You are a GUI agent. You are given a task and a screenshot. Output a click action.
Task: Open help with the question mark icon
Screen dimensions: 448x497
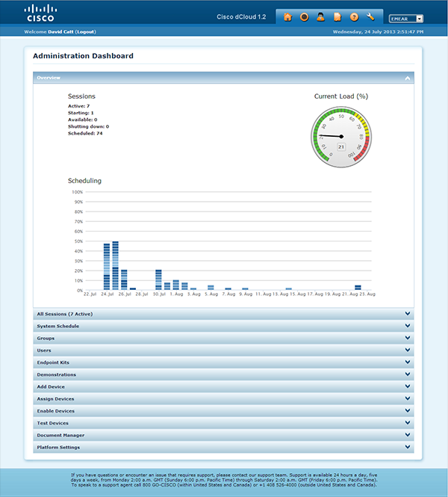(x=354, y=17)
